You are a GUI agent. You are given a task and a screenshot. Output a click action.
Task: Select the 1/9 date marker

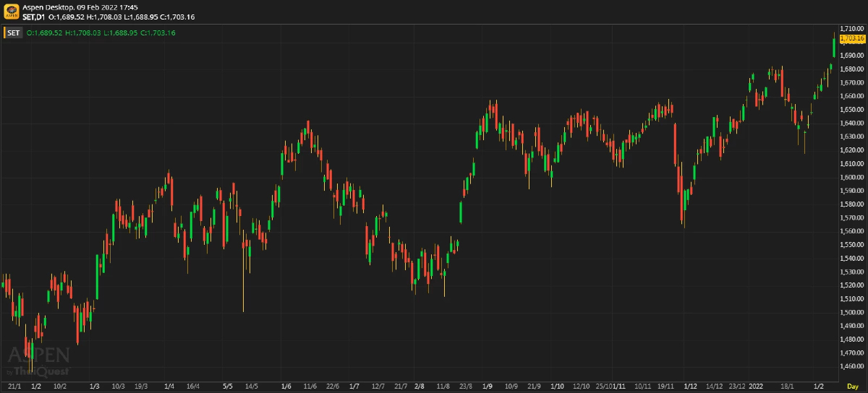pos(487,386)
